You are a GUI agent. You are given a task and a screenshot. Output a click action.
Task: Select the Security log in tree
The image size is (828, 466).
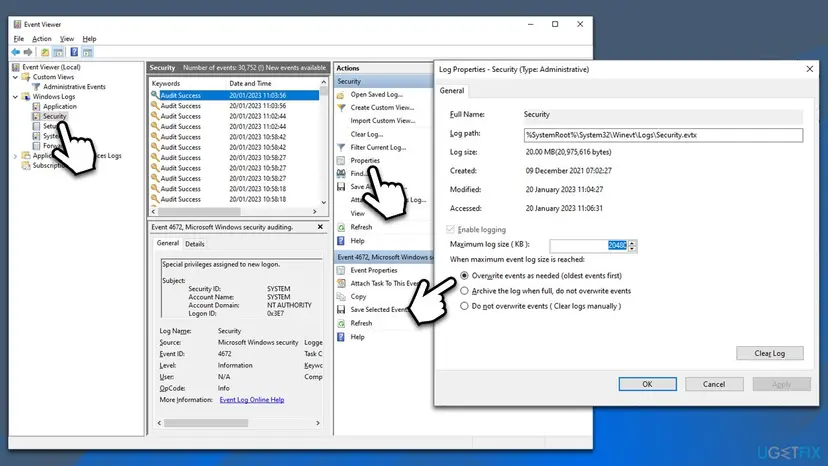tap(54, 116)
